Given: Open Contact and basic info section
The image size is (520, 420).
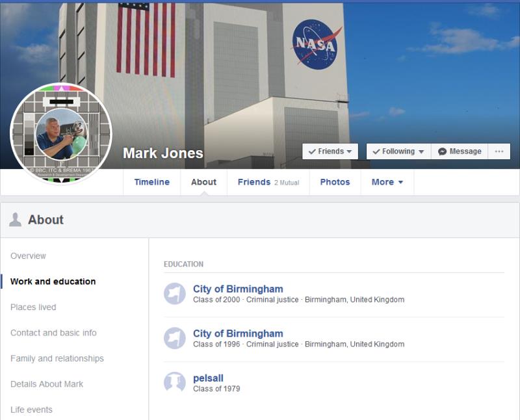Looking at the screenshot, I should coord(53,333).
